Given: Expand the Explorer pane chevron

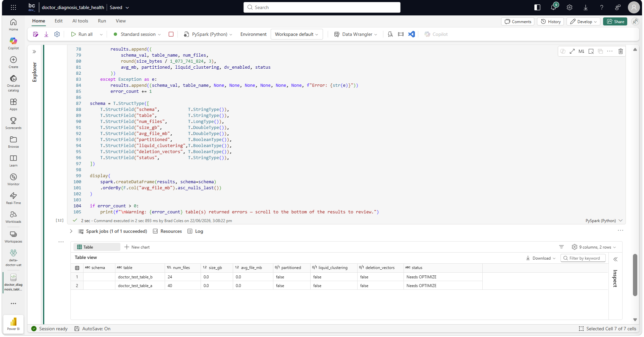Looking at the screenshot, I should click(x=34, y=52).
